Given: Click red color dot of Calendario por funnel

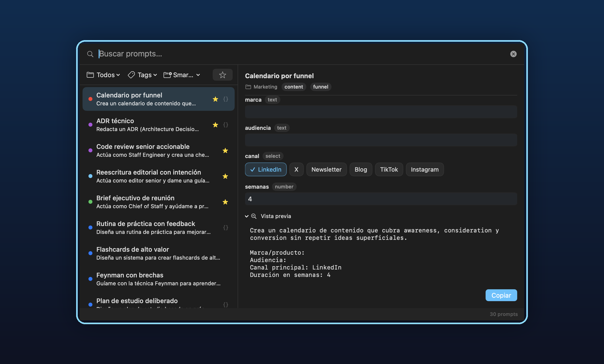Looking at the screenshot, I should [x=90, y=99].
